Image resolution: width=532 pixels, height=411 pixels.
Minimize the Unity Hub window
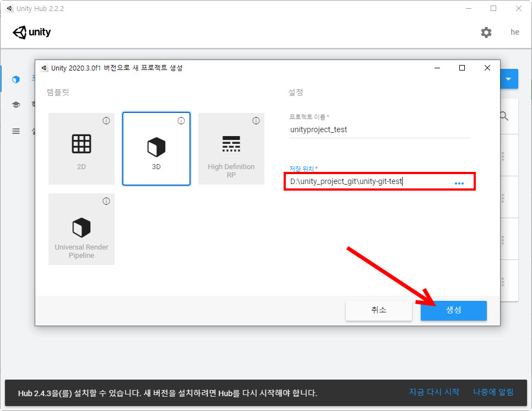469,8
